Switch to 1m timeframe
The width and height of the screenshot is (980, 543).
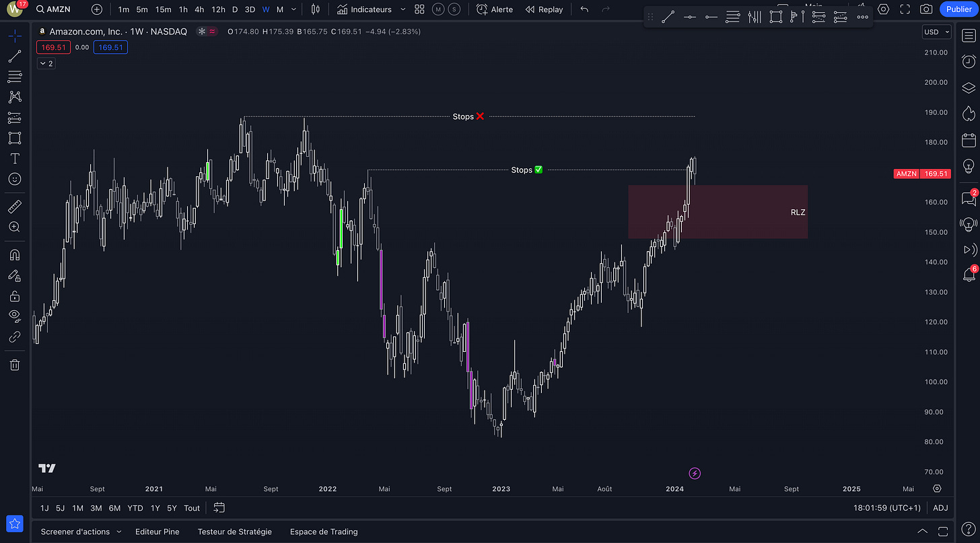pos(123,9)
